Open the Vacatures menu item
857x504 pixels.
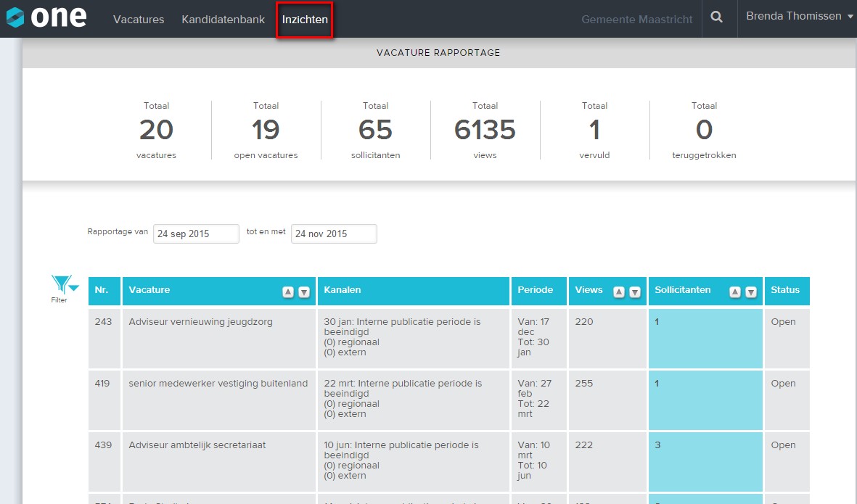(139, 20)
